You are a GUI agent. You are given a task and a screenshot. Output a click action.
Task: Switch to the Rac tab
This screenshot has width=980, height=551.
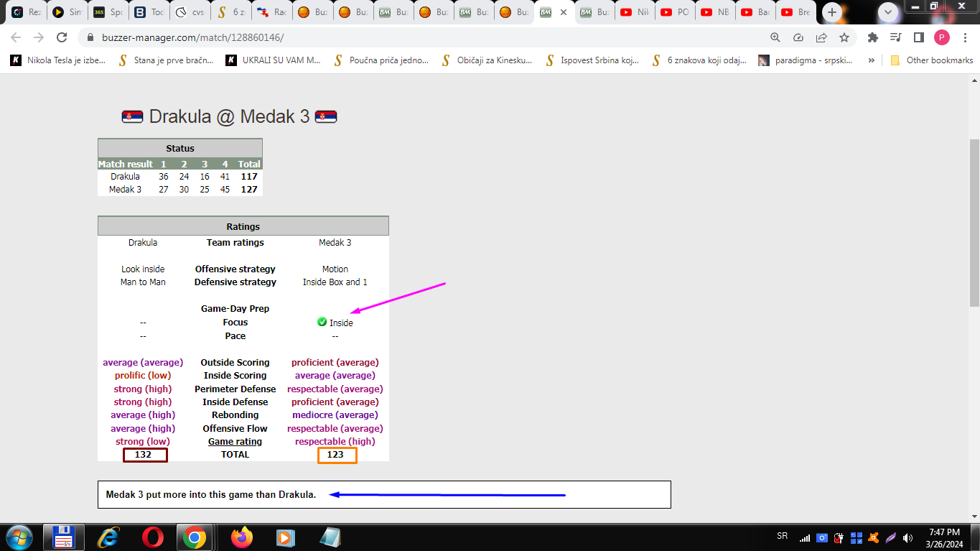271,12
